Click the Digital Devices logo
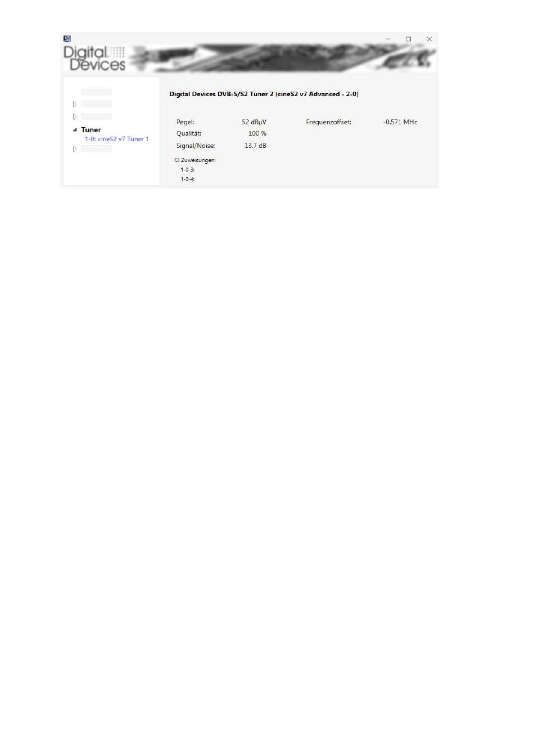Viewport: 534px width, 756px height. pos(94,58)
